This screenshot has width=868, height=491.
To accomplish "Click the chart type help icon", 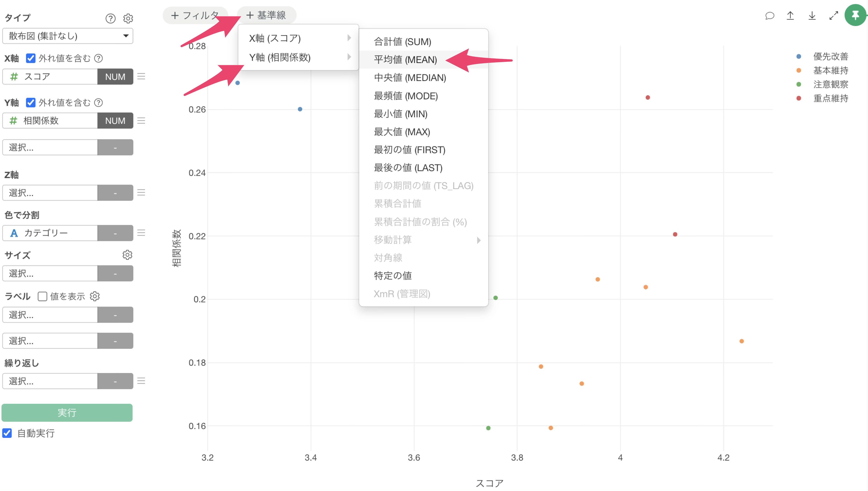I will click(x=110, y=18).
